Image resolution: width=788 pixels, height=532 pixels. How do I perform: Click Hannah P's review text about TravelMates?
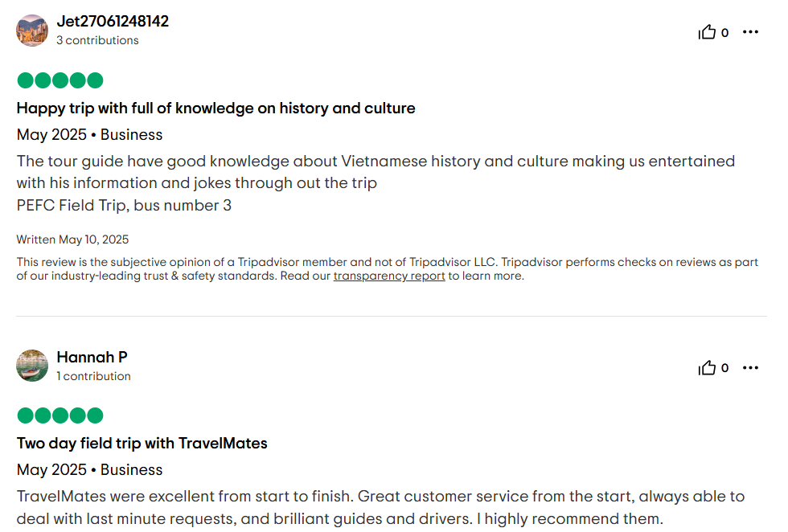[x=380, y=508]
